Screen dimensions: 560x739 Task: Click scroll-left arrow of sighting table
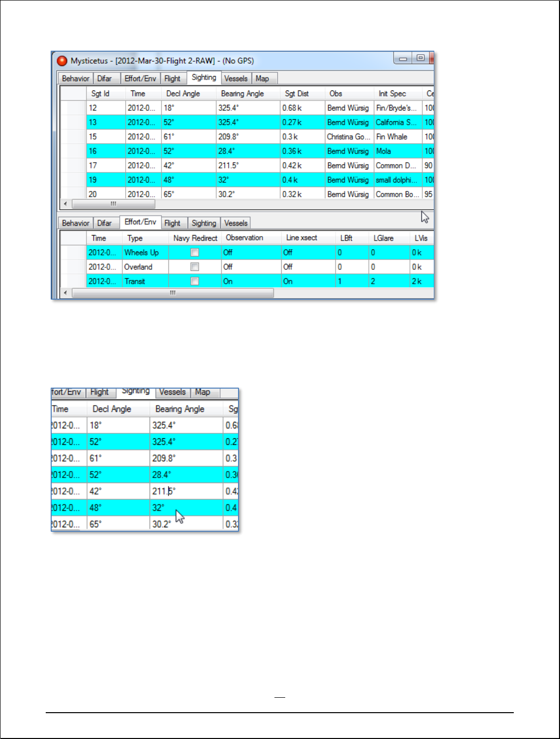(66, 204)
